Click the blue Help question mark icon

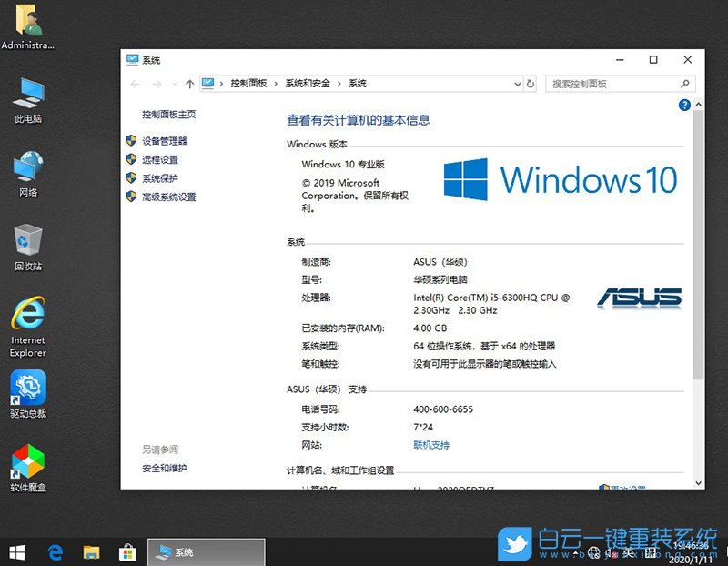click(x=682, y=105)
